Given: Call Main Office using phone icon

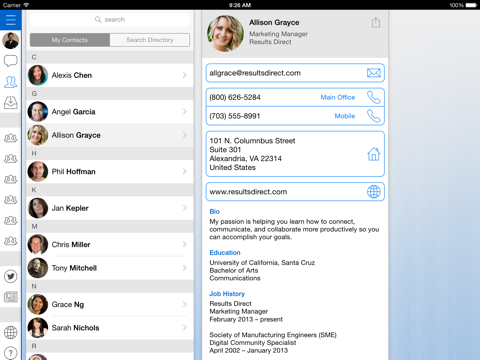Looking at the screenshot, I should pos(374,97).
